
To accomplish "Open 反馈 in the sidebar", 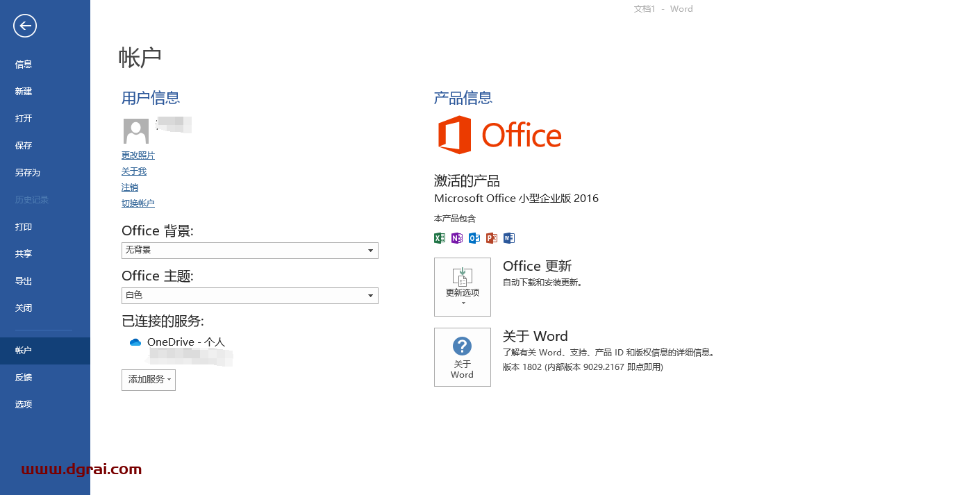I will (45, 378).
